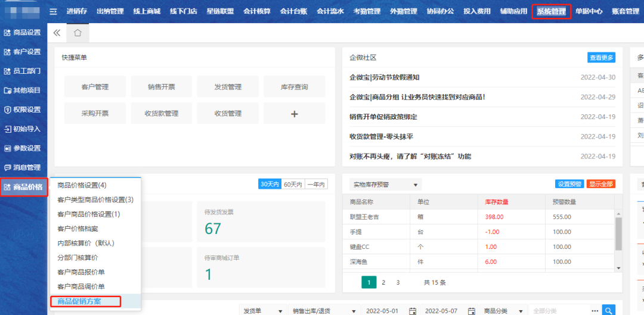Switch time range to 一年内
The height and width of the screenshot is (315, 644).
316,184
